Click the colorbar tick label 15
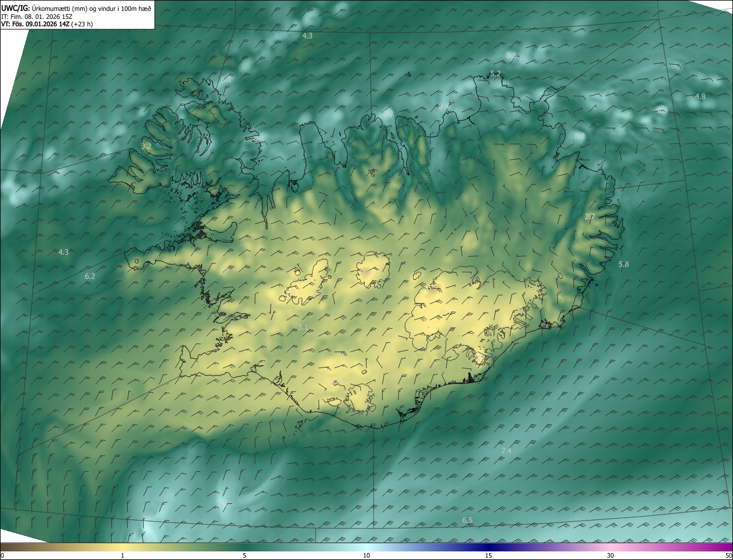This screenshot has height=560, width=733. (488, 555)
